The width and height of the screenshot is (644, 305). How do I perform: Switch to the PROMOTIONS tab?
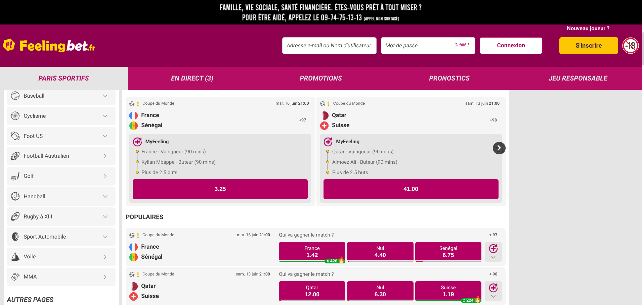(x=321, y=78)
